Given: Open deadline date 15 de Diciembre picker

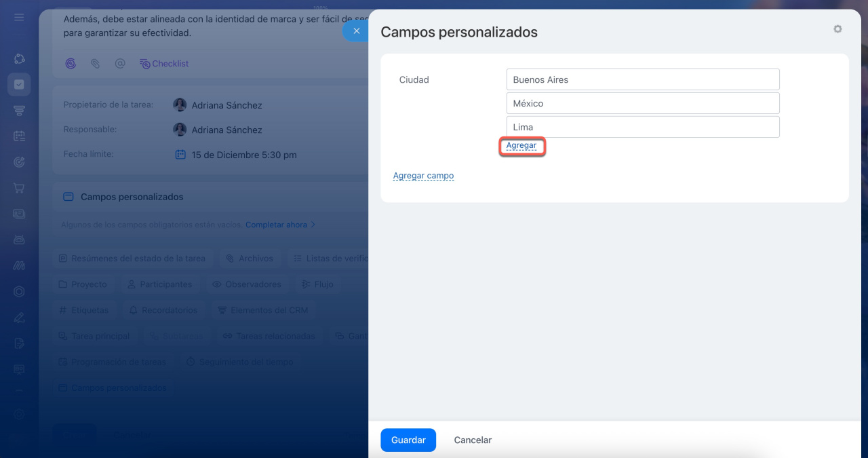Looking at the screenshot, I should 243,155.
